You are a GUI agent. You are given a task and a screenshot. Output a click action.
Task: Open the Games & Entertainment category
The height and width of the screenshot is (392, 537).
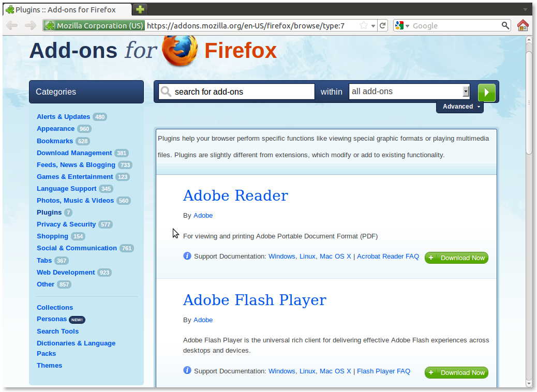tap(74, 177)
